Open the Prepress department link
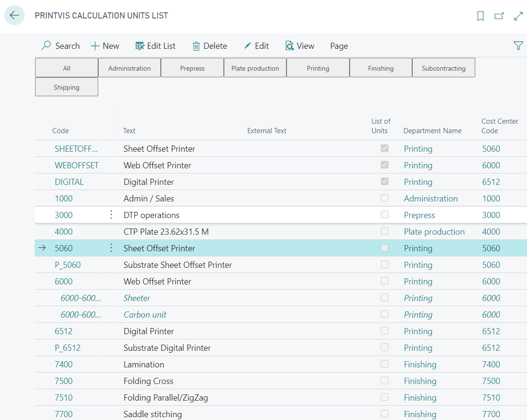Screen dimensions: 527x420 (419, 215)
